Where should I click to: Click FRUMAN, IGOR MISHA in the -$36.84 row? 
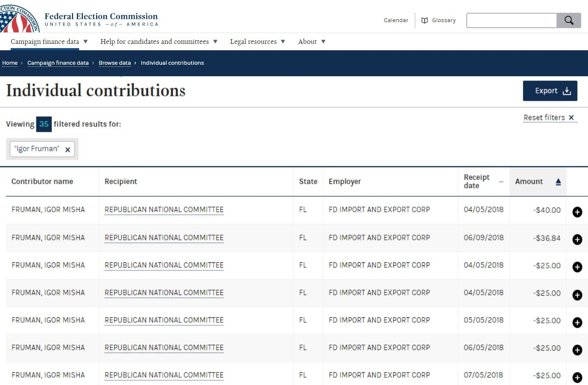(48, 238)
